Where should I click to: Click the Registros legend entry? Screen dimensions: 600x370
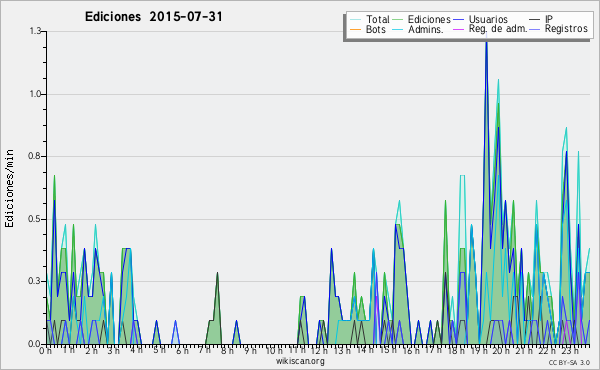click(559, 29)
